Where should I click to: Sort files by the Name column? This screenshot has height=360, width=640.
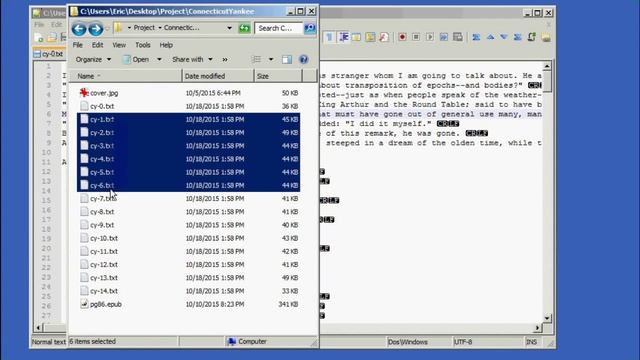pos(125,76)
